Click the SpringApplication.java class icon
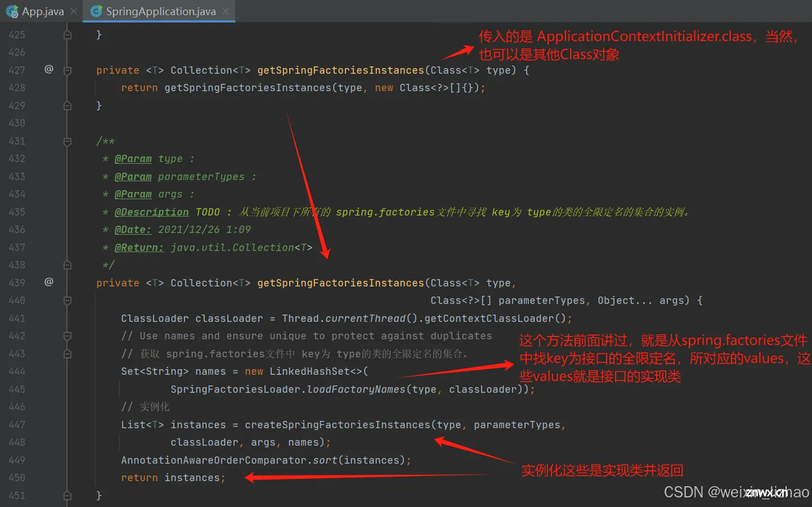The height and width of the screenshot is (507, 812). (x=96, y=11)
